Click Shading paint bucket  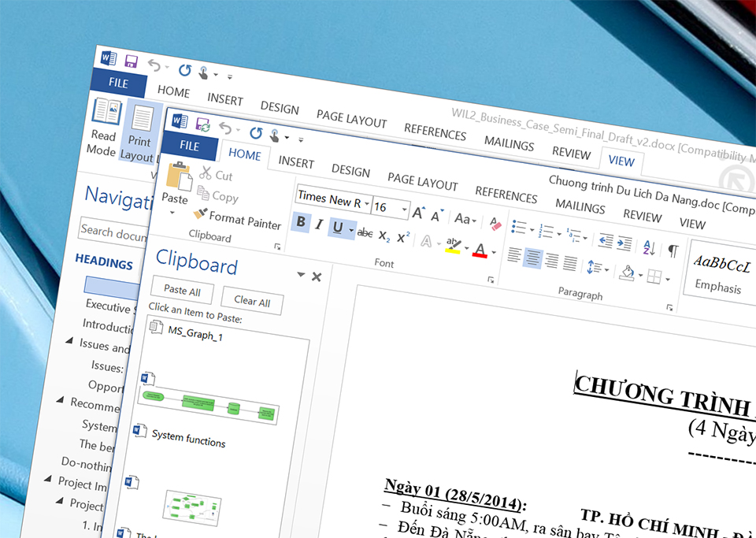[x=627, y=273]
